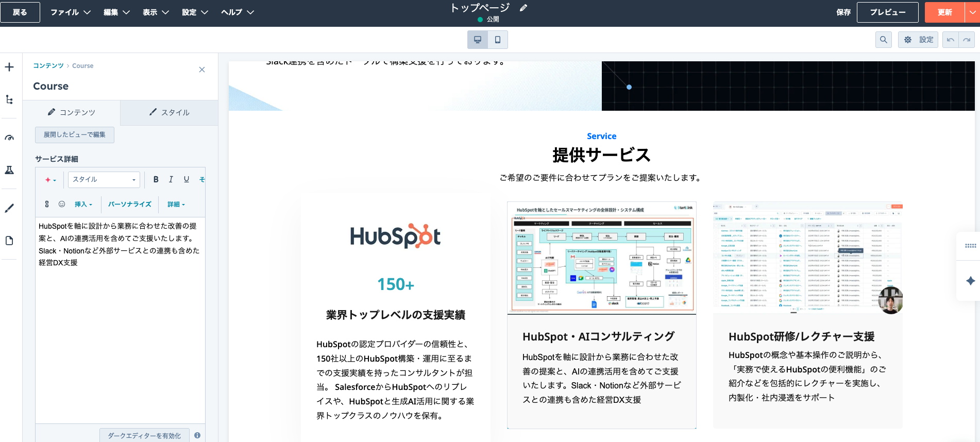Switch to the スタイル tab
This screenshot has height=442, width=980.
click(x=169, y=112)
